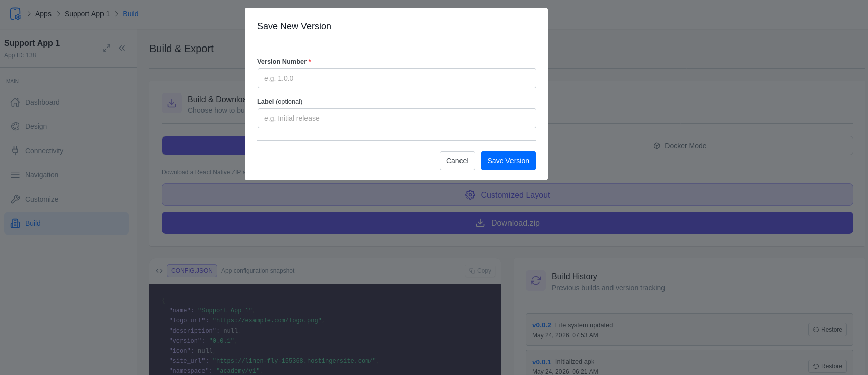Click the Dashboard home icon
The image size is (868, 375).
point(15,102)
